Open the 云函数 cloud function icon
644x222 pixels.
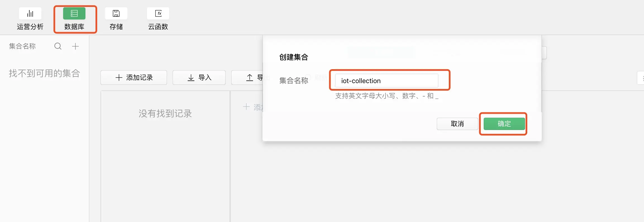(x=158, y=13)
